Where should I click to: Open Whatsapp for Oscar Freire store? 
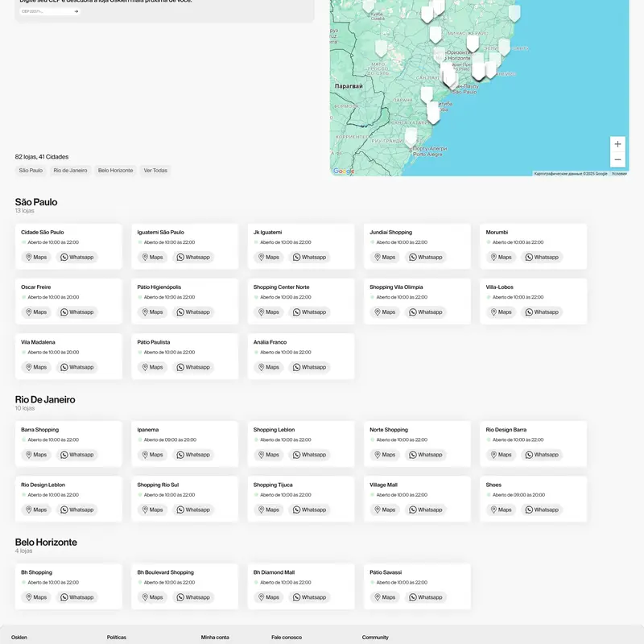coord(76,312)
